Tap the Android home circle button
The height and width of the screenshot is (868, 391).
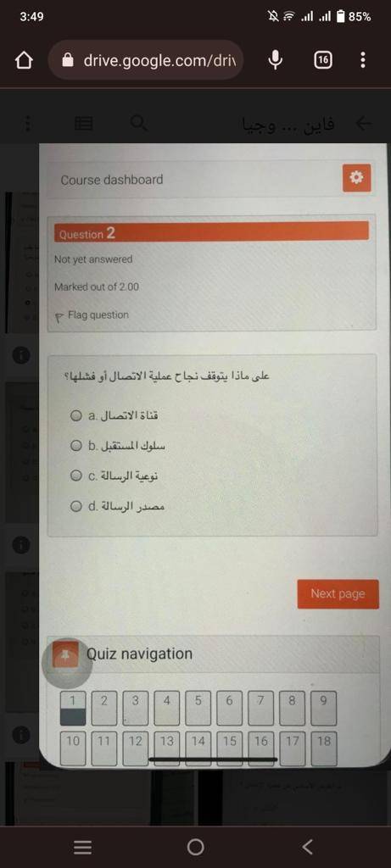pos(195,847)
